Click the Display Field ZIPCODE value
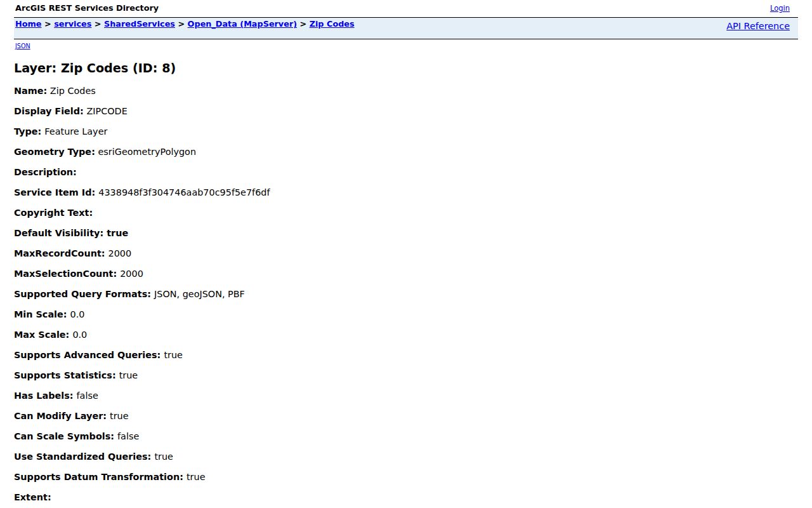Image resolution: width=812 pixels, height=508 pixels. coord(107,111)
